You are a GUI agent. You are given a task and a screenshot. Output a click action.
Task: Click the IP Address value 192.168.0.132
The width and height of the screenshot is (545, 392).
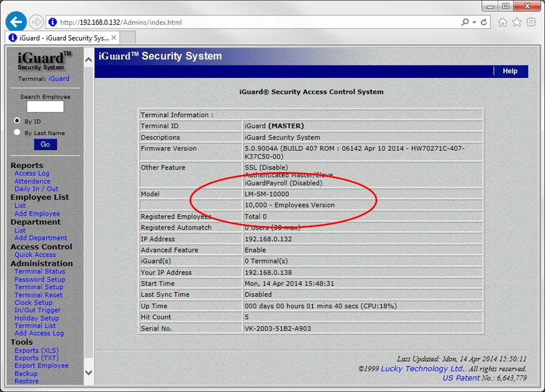tap(268, 239)
